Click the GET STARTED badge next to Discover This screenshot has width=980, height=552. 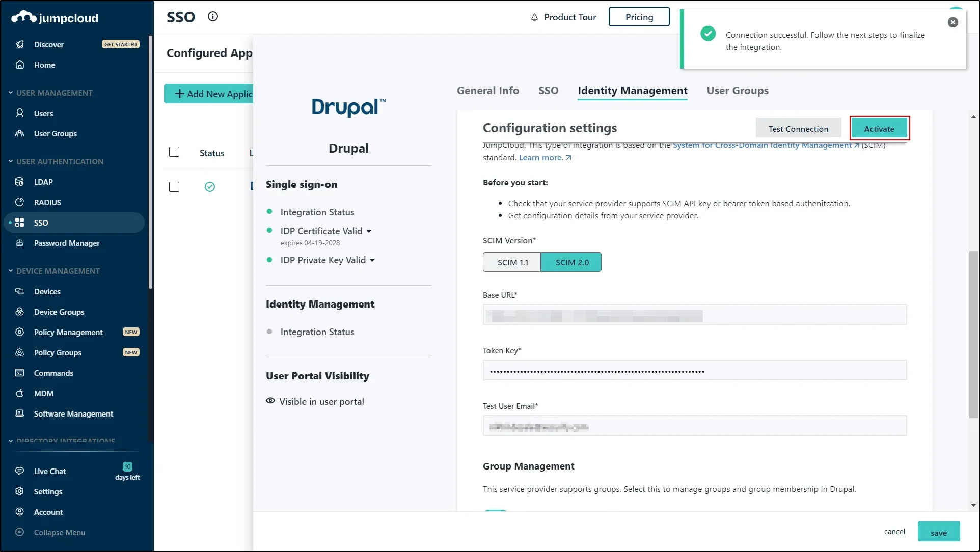121,44
